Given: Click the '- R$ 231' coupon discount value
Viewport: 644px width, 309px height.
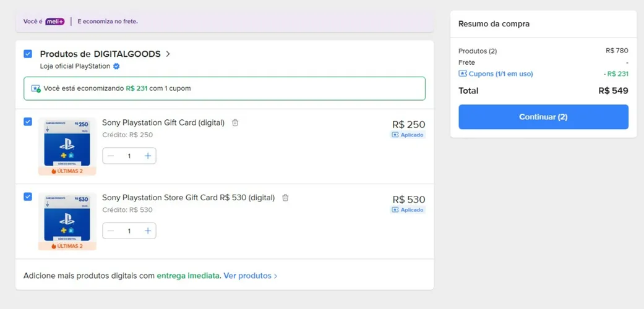Looking at the screenshot, I should point(616,74).
